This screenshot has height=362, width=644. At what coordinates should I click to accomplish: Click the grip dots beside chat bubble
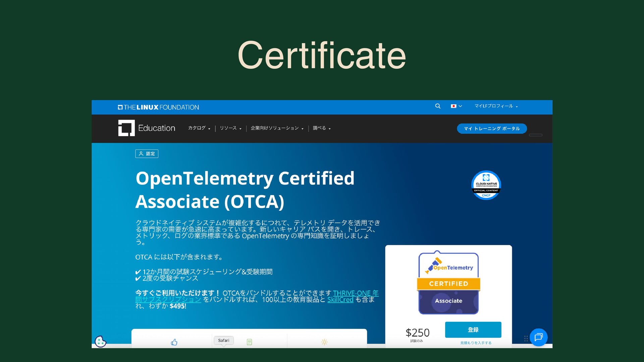(526, 339)
